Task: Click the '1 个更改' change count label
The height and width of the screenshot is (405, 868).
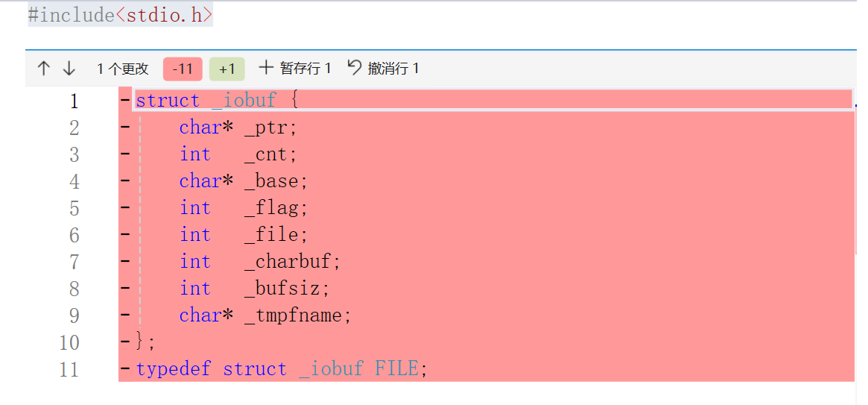Action: [x=122, y=69]
